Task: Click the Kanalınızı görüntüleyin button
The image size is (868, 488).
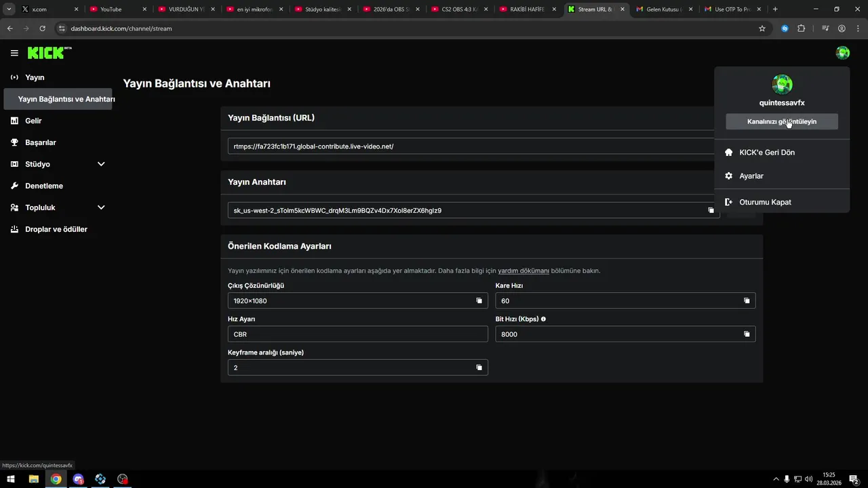Action: coord(781,121)
